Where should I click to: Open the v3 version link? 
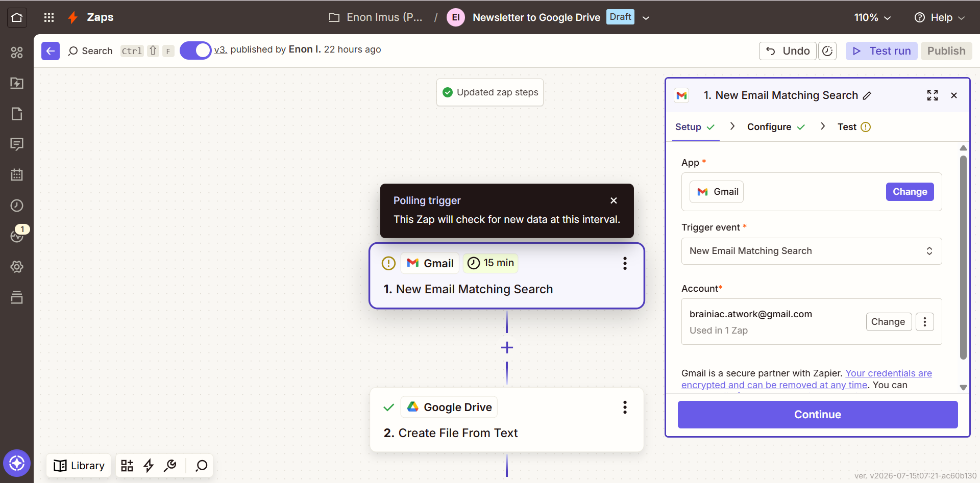pos(220,49)
